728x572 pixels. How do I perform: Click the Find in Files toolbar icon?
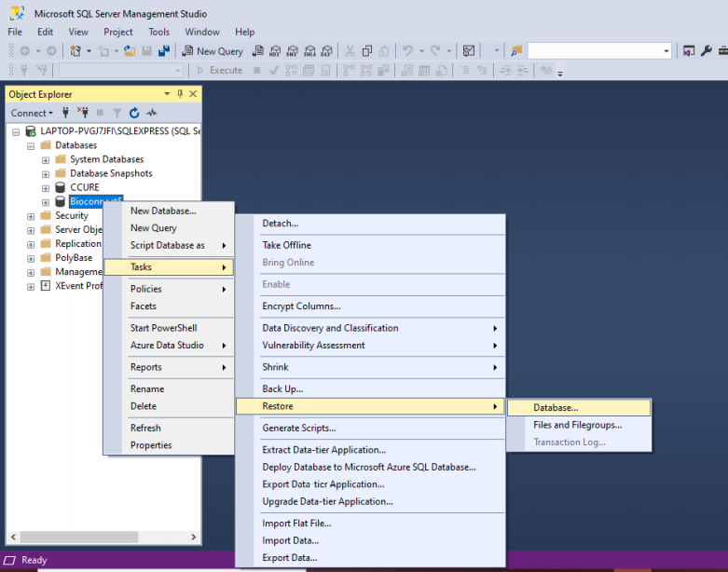click(x=516, y=51)
